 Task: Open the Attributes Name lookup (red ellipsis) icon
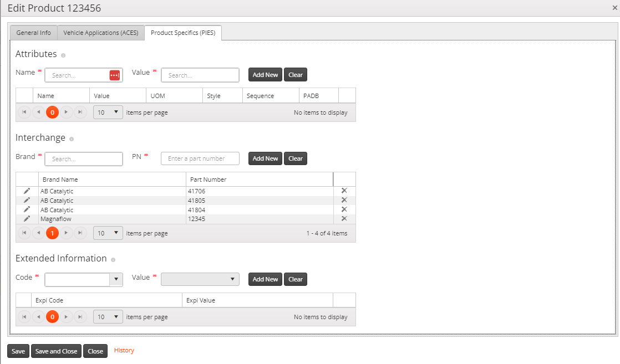tap(115, 75)
